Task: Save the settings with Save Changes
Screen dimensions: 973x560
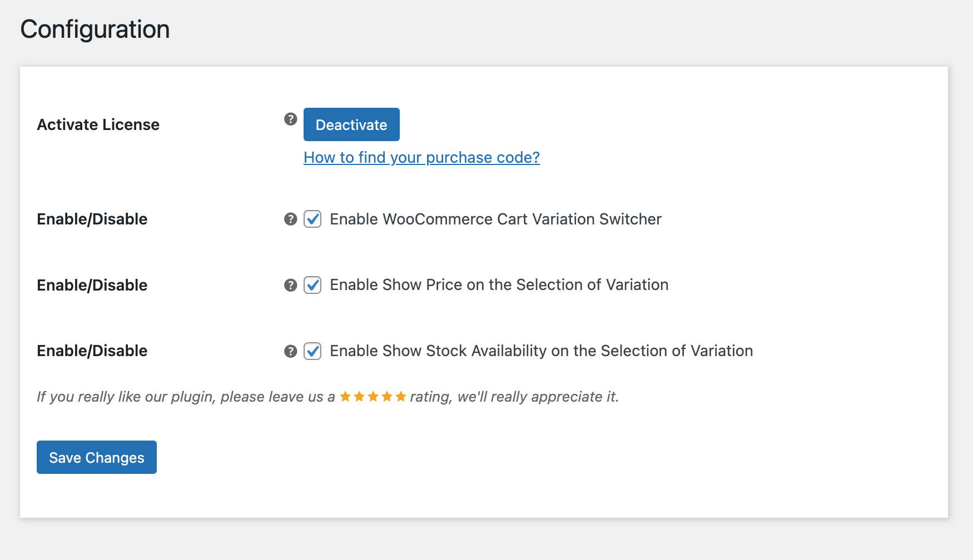Action: tap(97, 457)
